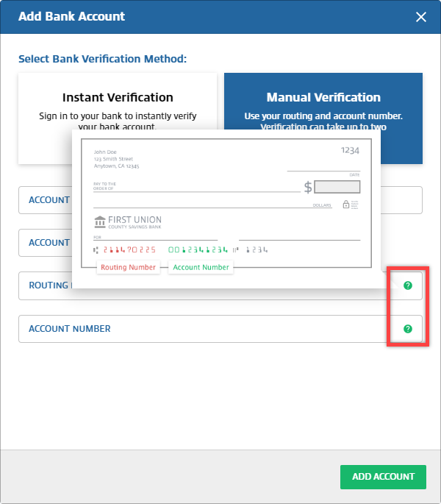Click the bank building logo on sample check
The height and width of the screenshot is (504, 441).
[x=100, y=221]
